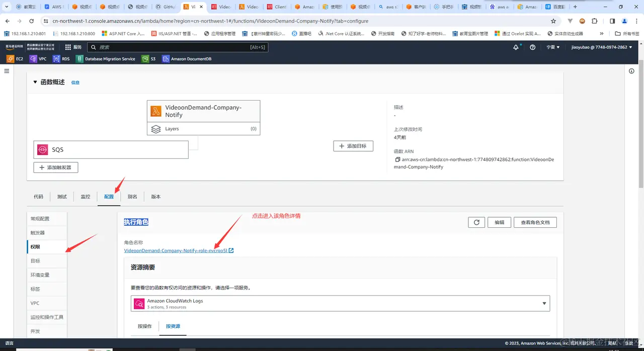Open VPC shortcut in favorites bar
This screenshot has height=351, width=644.
point(38,59)
